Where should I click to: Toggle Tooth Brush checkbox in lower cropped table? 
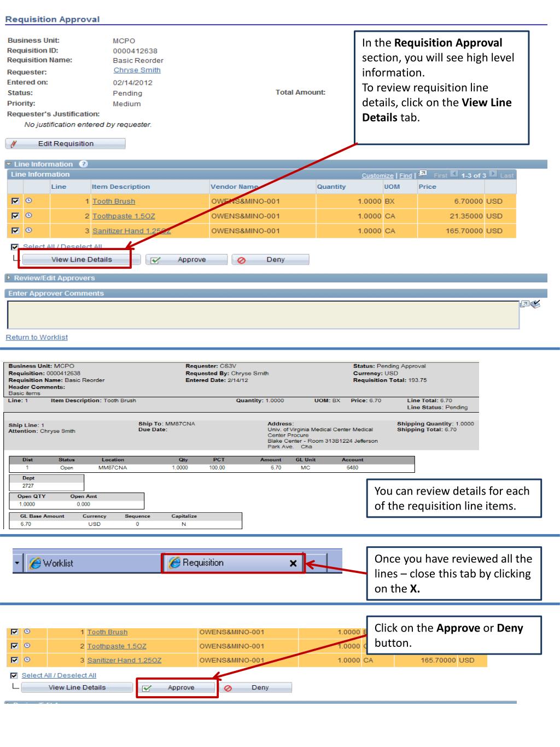13,632
